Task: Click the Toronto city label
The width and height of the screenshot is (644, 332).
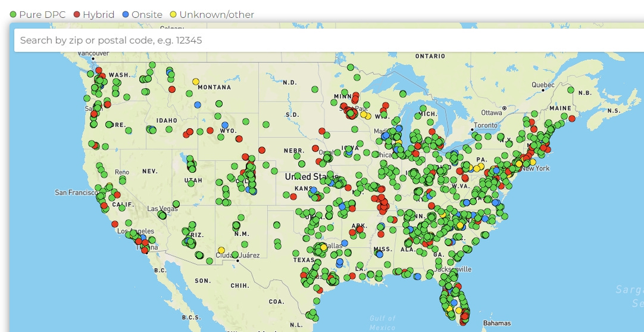Action: (x=486, y=125)
